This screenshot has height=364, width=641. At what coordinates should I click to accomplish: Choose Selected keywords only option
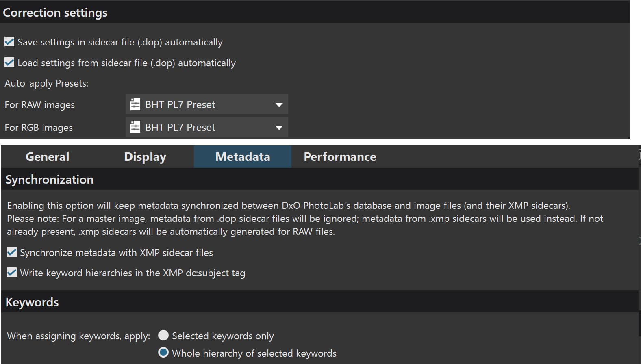point(163,335)
